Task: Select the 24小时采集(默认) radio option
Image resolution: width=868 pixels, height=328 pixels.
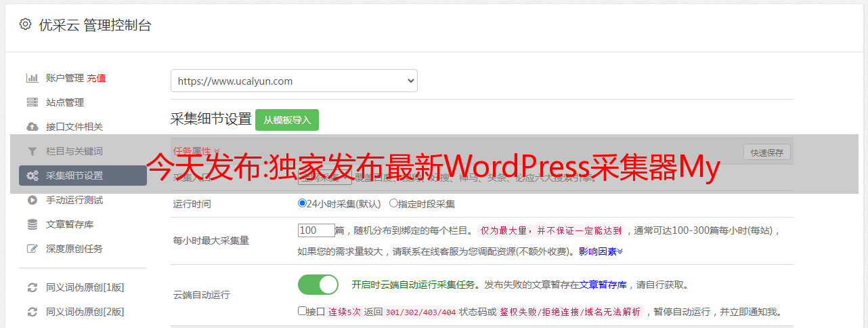Action: click(302, 203)
